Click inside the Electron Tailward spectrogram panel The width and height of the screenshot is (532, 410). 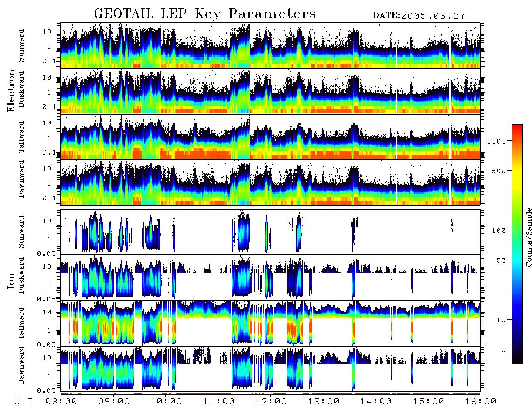[x=270, y=137]
